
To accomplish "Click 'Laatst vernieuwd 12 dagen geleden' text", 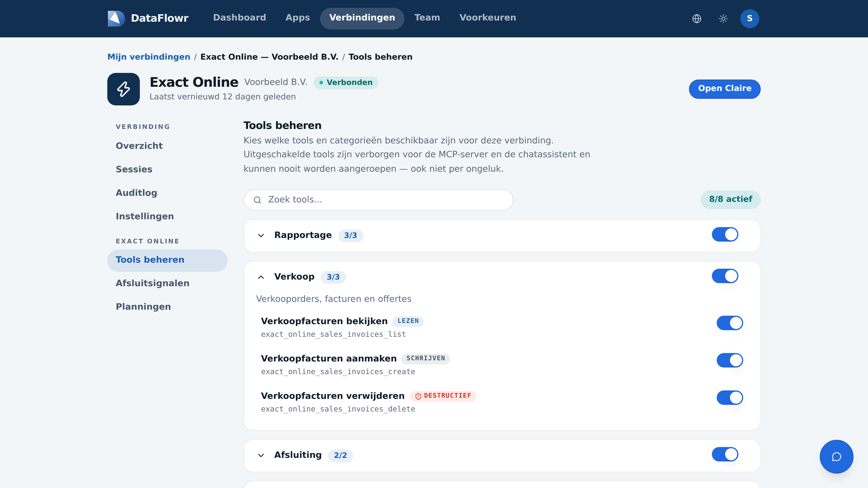I will (222, 97).
